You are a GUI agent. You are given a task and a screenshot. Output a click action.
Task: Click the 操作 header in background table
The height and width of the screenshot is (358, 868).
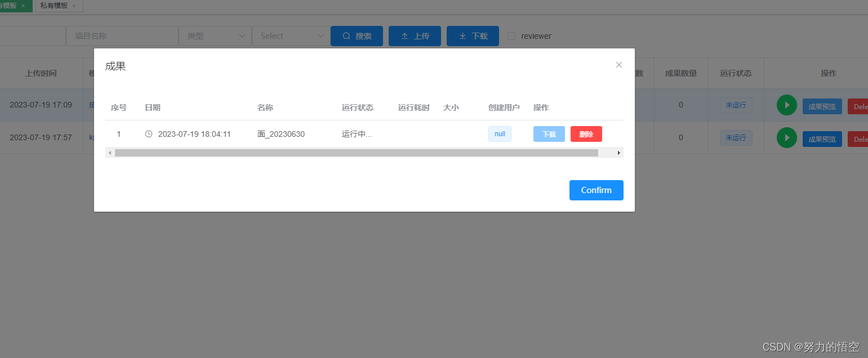point(829,73)
